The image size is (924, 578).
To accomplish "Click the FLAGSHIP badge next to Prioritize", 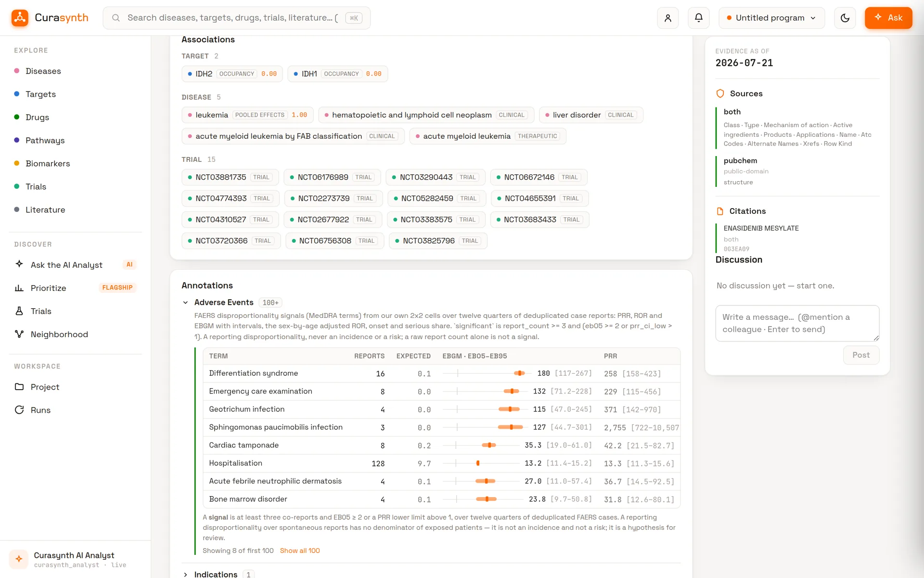I will click(117, 288).
